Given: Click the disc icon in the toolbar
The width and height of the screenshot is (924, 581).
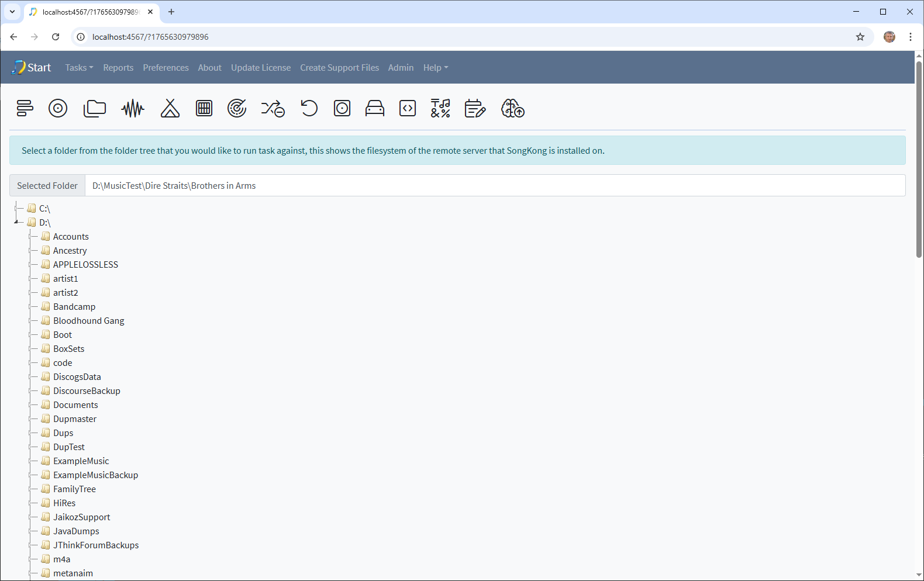Looking at the screenshot, I should (58, 108).
